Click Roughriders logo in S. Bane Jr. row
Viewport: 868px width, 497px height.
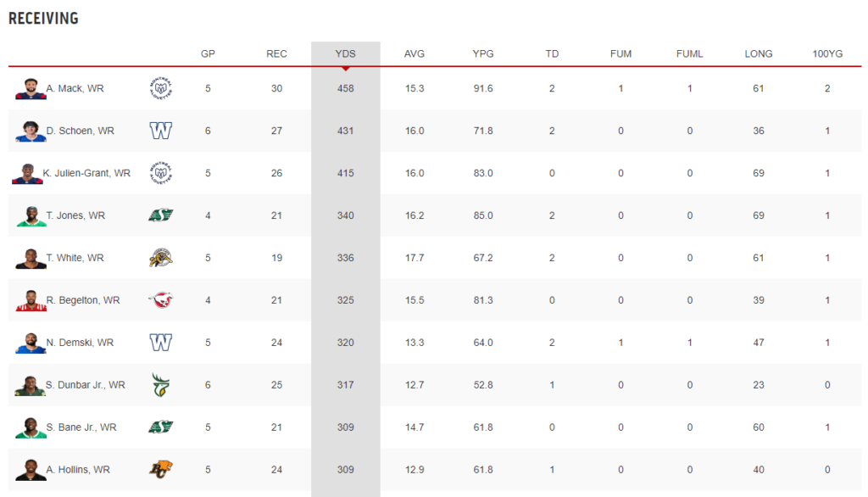(160, 427)
